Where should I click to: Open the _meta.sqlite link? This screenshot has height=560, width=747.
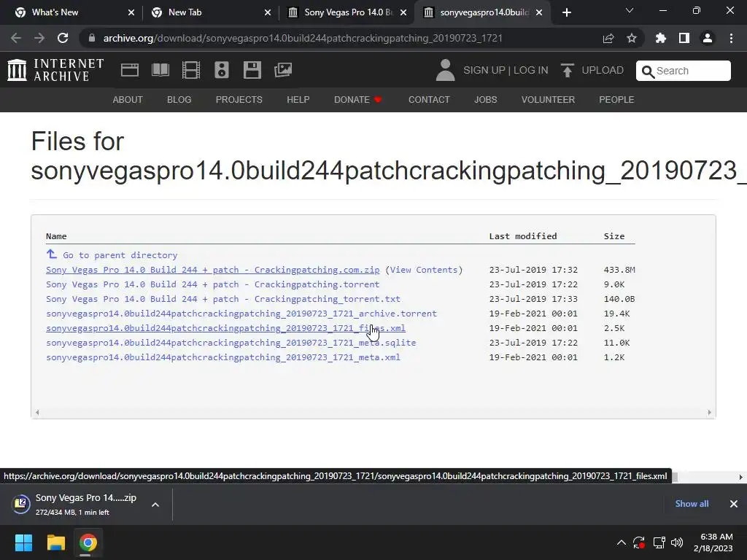click(231, 343)
